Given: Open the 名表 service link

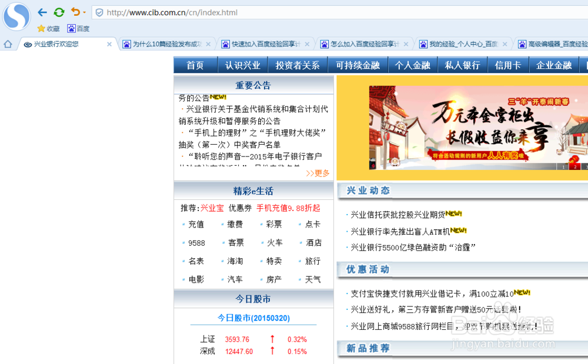Looking at the screenshot, I should (196, 261).
